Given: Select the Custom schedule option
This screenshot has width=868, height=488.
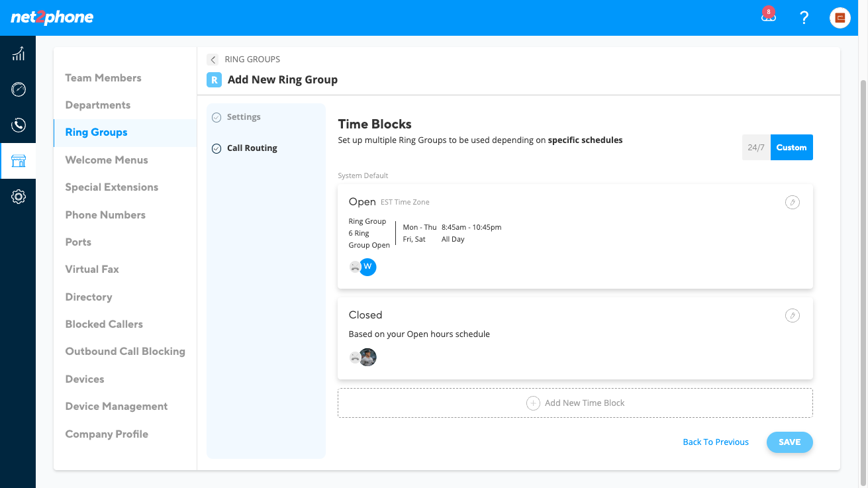Looking at the screenshot, I should point(791,148).
